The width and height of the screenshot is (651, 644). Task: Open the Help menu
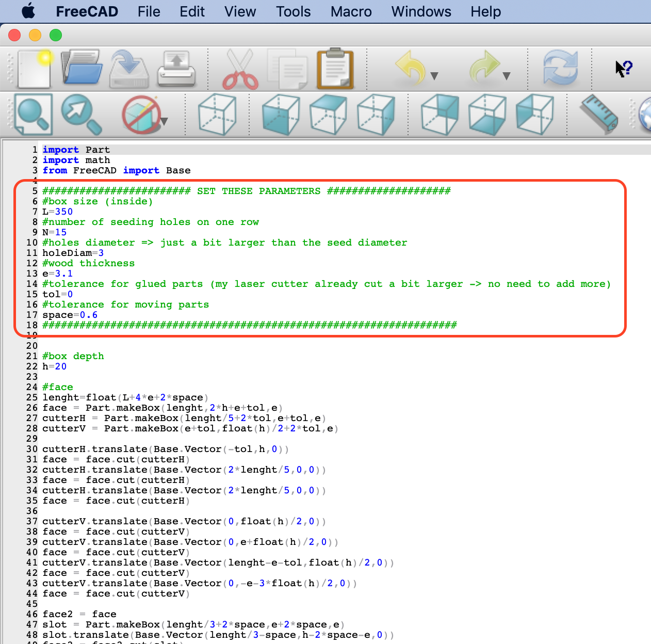point(485,11)
